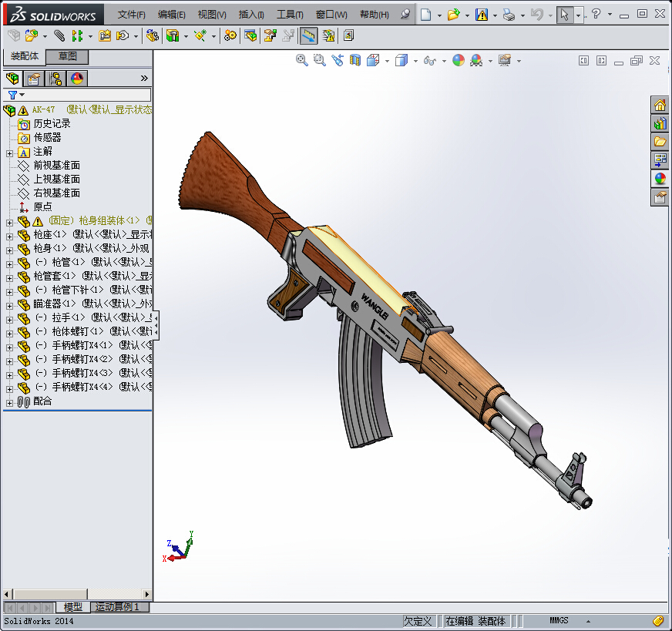Image resolution: width=672 pixels, height=631 pixels.
Task: Switch to the 草图 tab
Action: [67, 56]
